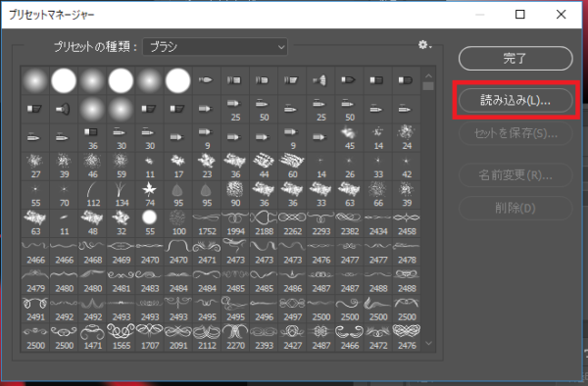Select the spatter brush labeled 46
The image size is (588, 386).
pyautogui.click(x=93, y=167)
